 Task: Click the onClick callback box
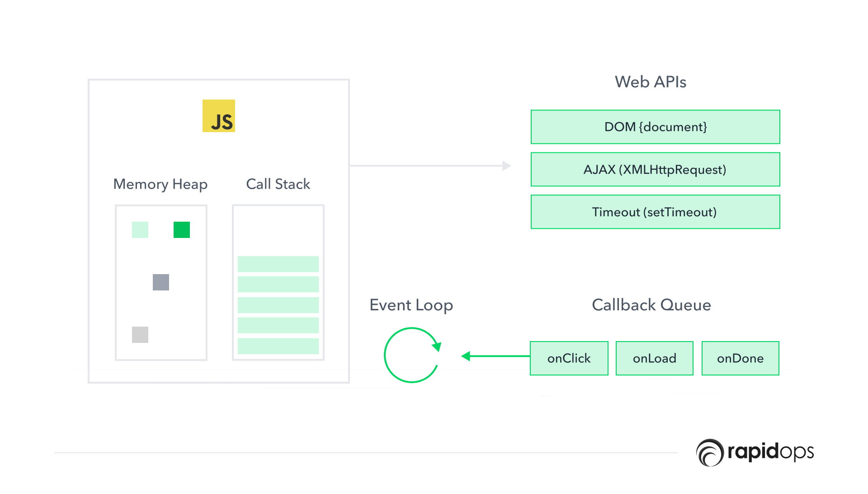pos(569,358)
